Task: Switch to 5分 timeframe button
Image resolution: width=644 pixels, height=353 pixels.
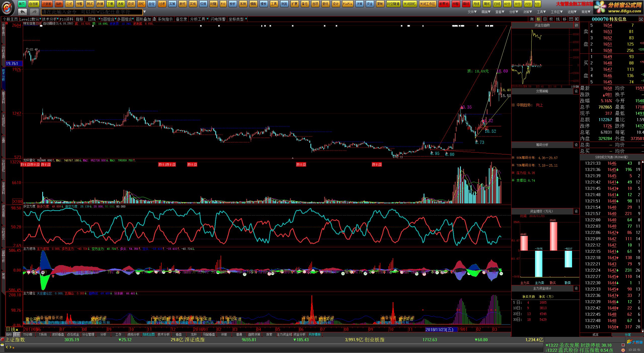Action: (537, 4)
